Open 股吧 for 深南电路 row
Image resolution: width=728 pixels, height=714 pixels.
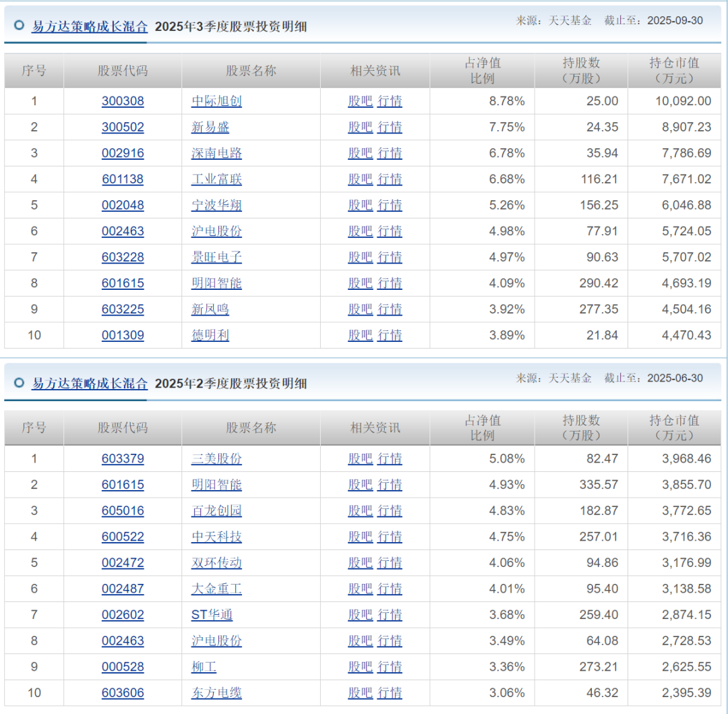(x=360, y=153)
